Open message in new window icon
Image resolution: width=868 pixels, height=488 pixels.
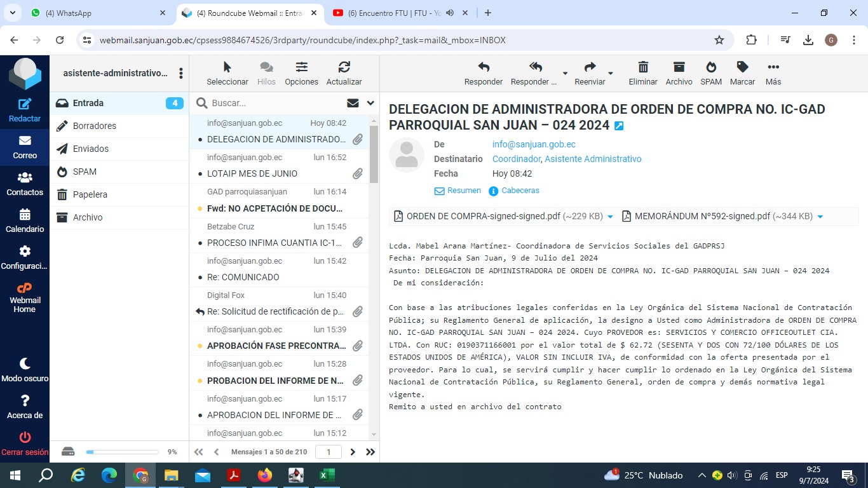click(x=619, y=126)
